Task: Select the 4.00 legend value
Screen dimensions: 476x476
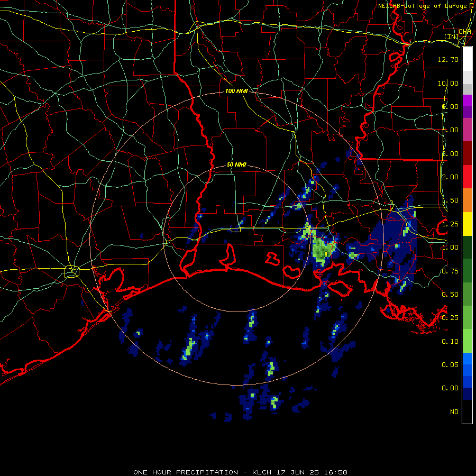Action: (450, 130)
